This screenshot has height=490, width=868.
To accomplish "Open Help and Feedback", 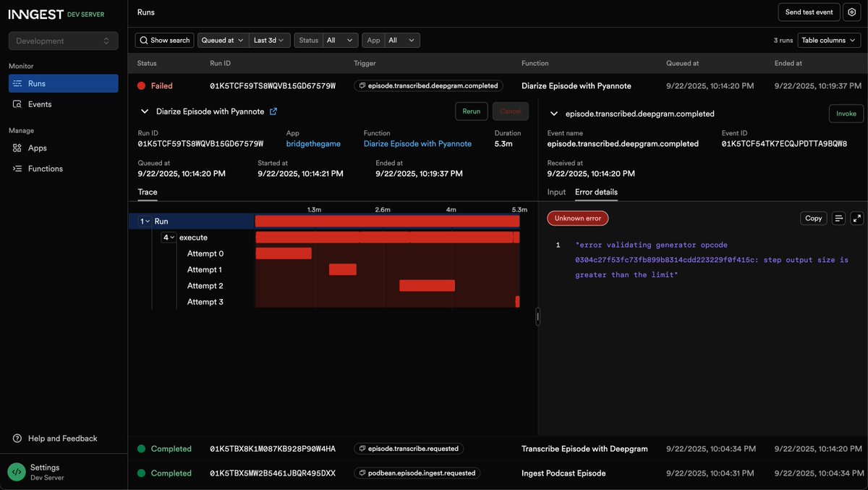I will point(64,439).
